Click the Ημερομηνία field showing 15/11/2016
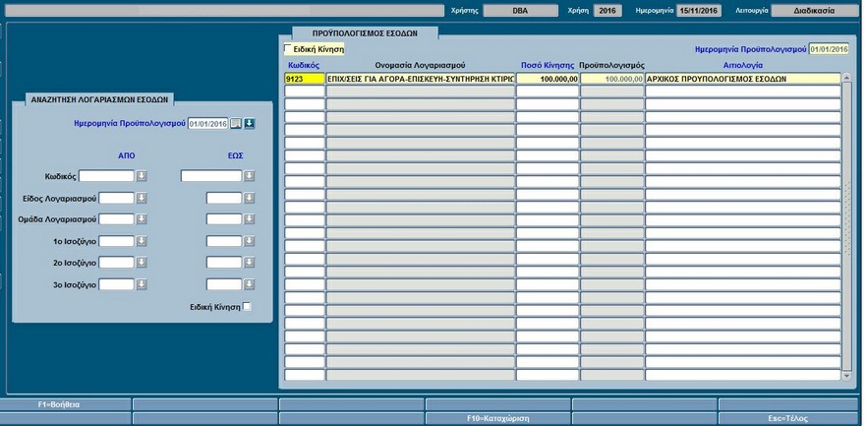Screen dimensions: 868x426 [x=699, y=11]
